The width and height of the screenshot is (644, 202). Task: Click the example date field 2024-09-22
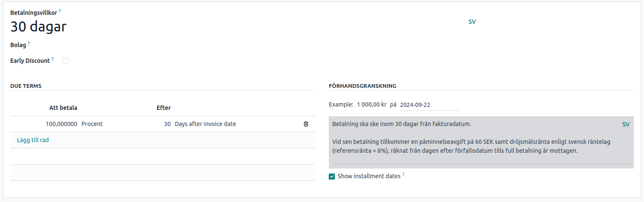[429, 105]
